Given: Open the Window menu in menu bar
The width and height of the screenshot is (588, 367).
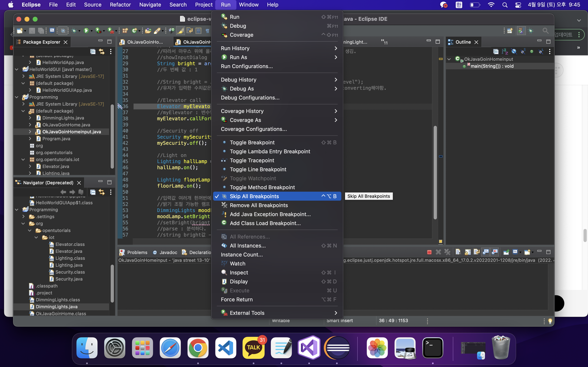Looking at the screenshot, I should point(248,5).
